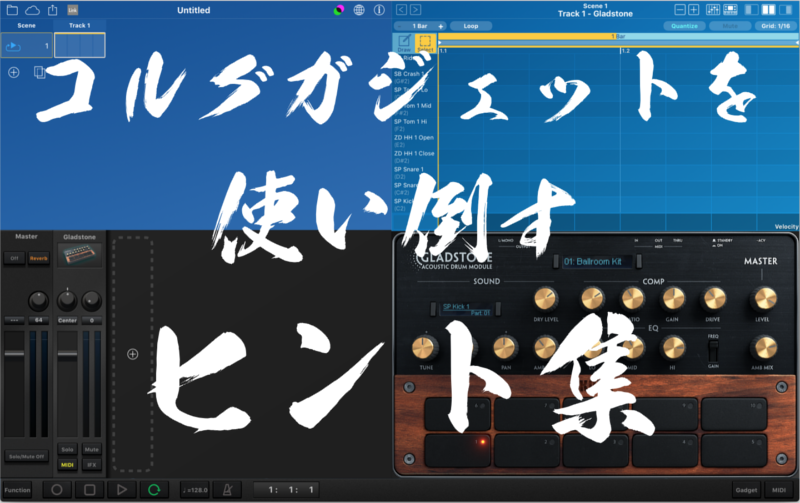Click the SP Snare 1 drum row
This screenshot has height=503, width=800.
coord(414,172)
